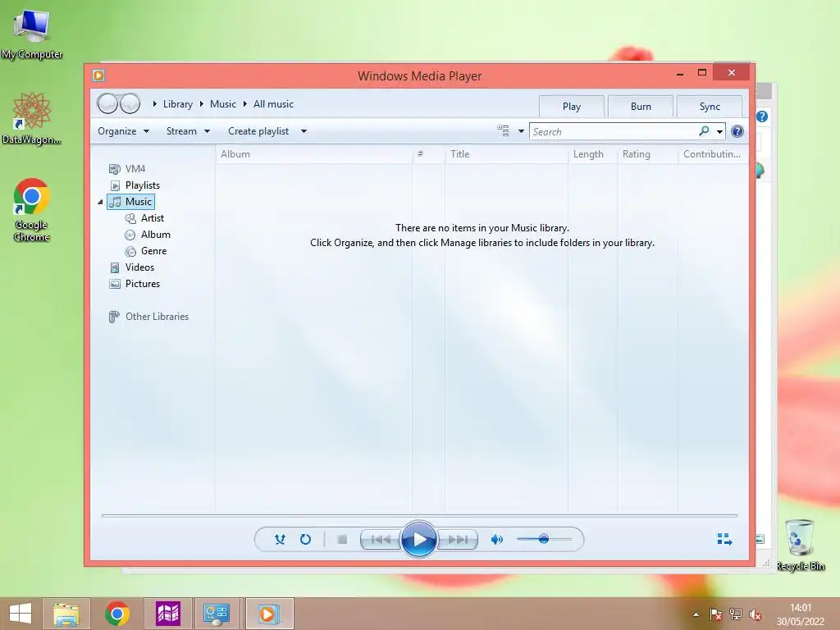The height and width of the screenshot is (630, 840).
Task: Open the Organize menu
Action: tap(123, 131)
